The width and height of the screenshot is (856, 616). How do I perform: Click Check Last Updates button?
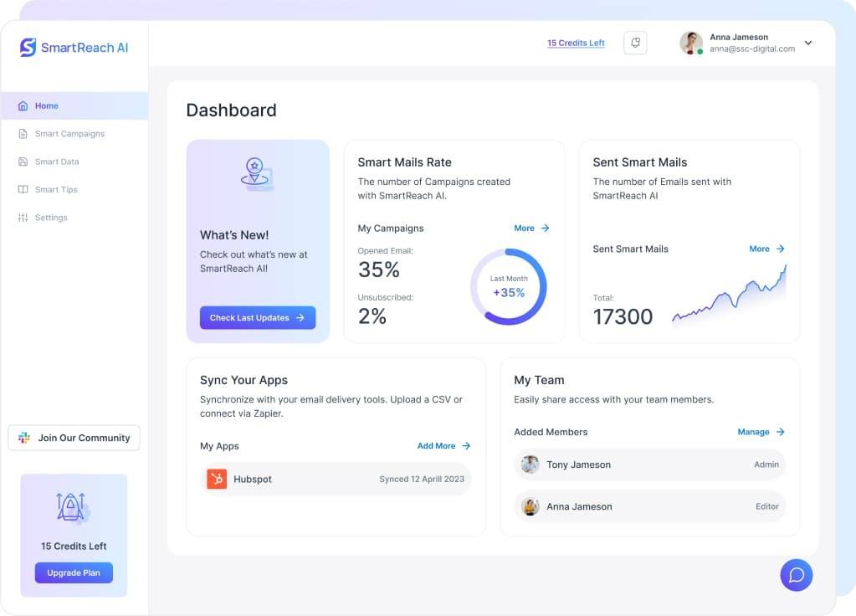(x=257, y=318)
